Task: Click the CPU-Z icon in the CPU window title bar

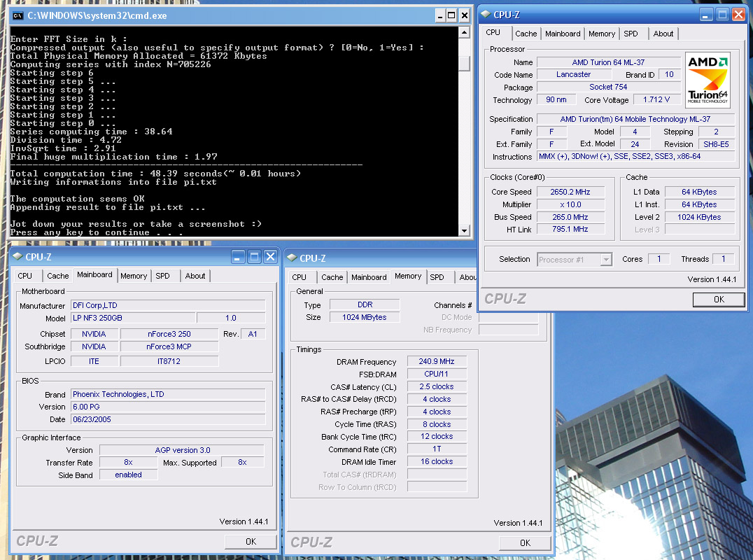Action: [486, 15]
